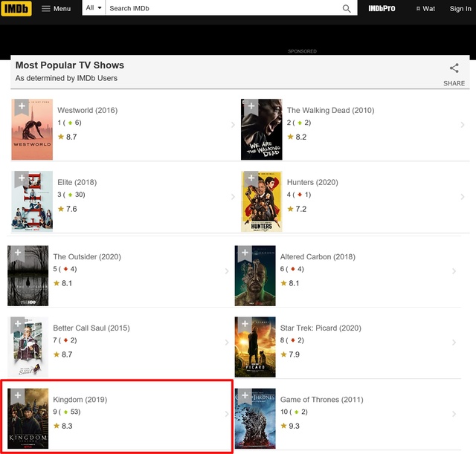This screenshot has width=476, height=454.
Task: Click Hunters' 7.2 star rating
Action: pos(297,209)
